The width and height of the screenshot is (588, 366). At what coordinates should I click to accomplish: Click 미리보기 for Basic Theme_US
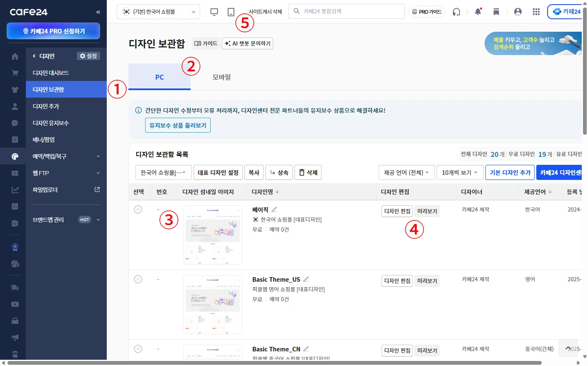pyautogui.click(x=427, y=281)
